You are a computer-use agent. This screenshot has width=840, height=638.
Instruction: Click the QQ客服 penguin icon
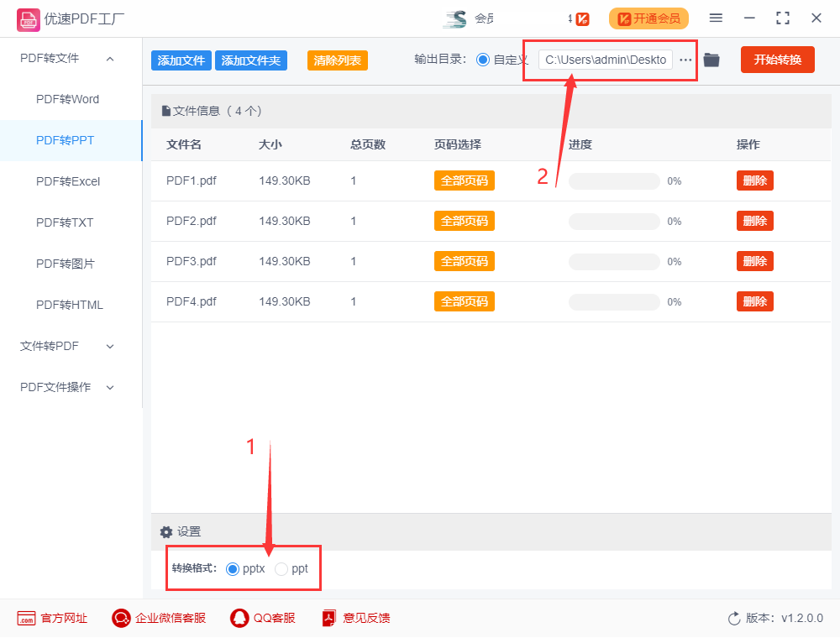[x=239, y=618]
